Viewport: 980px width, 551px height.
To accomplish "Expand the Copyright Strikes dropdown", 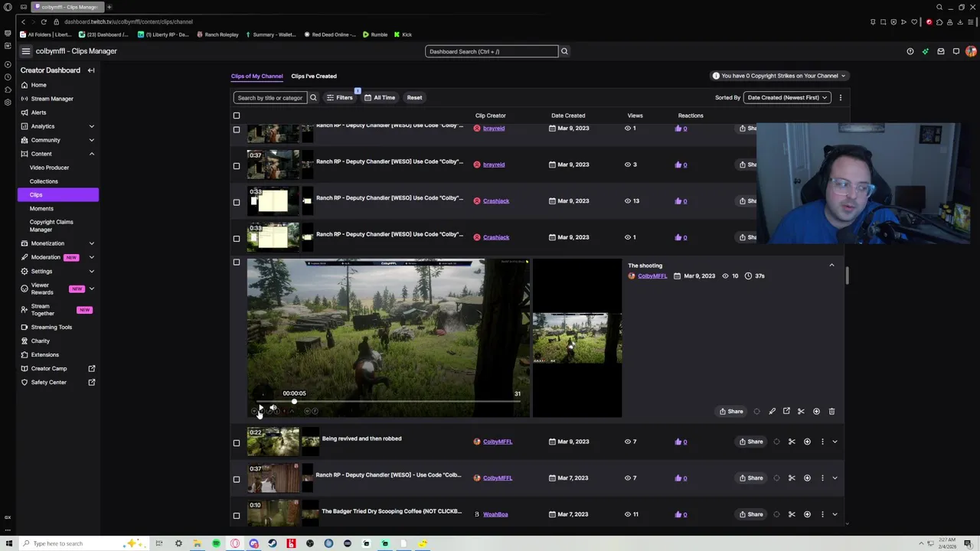I will pyautogui.click(x=778, y=76).
